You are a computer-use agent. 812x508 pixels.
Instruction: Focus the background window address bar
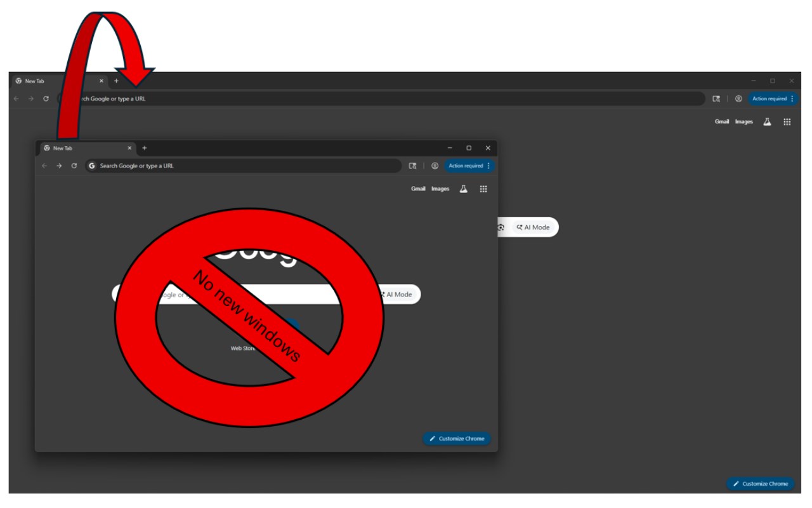[x=381, y=98]
